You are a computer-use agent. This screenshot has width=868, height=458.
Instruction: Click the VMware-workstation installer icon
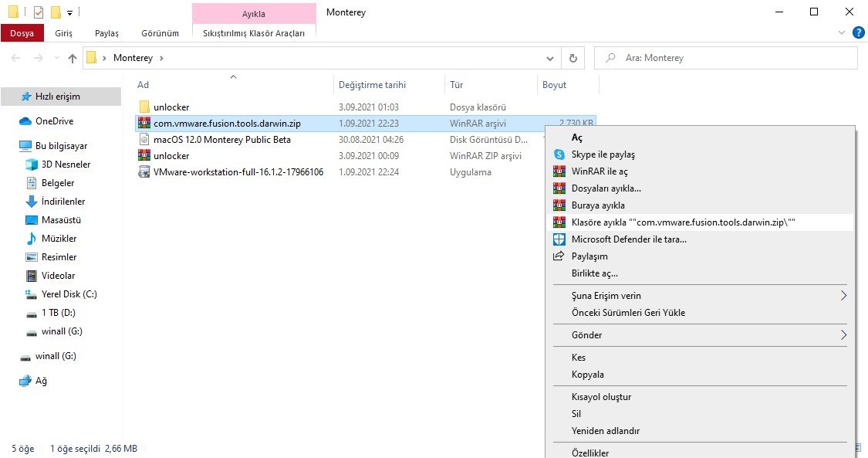[x=144, y=171]
